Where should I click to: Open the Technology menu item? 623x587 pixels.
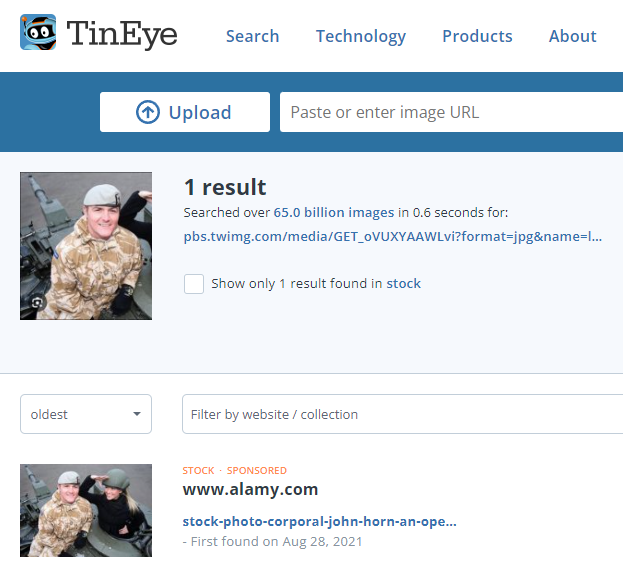[361, 37]
